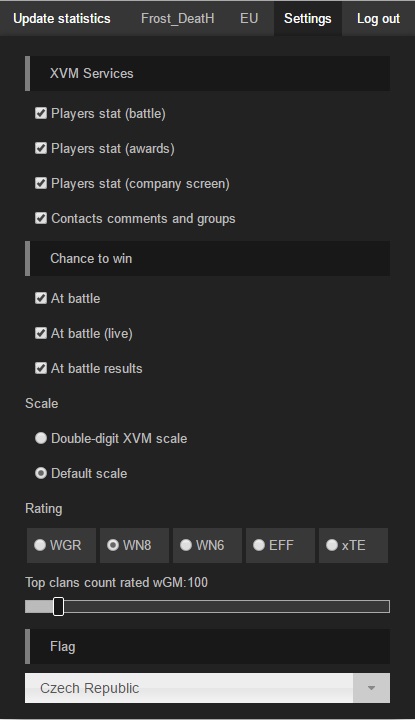Uncheck Players stat (battle) checkbox
This screenshot has width=415, height=720.
click(x=41, y=113)
